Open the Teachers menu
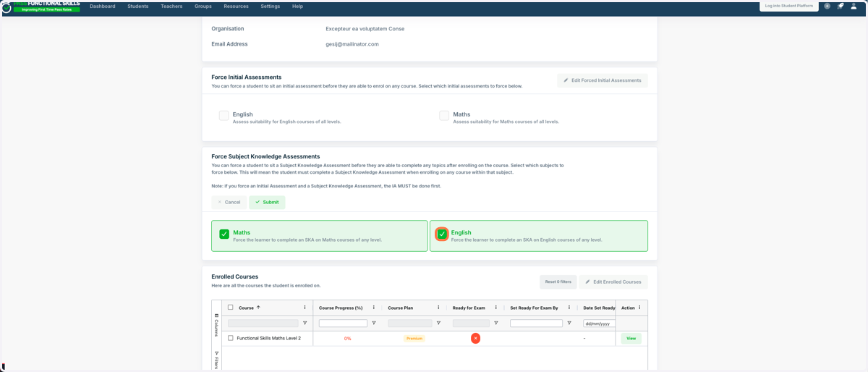The height and width of the screenshot is (372, 868). 171,7
